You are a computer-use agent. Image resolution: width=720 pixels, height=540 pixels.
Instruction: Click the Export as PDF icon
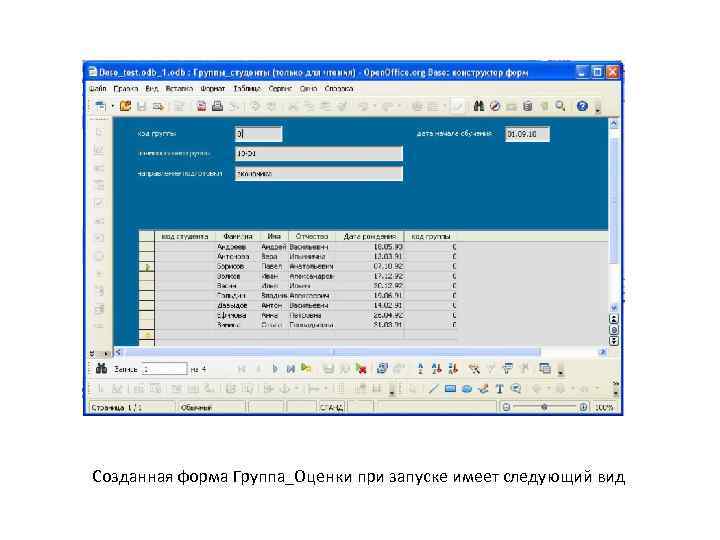point(201,107)
